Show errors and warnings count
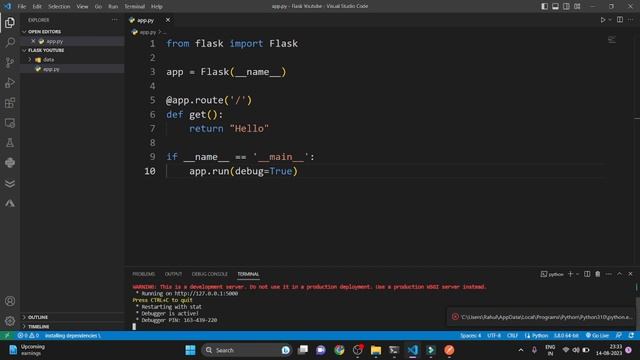This screenshot has height=360, width=640. (28, 336)
